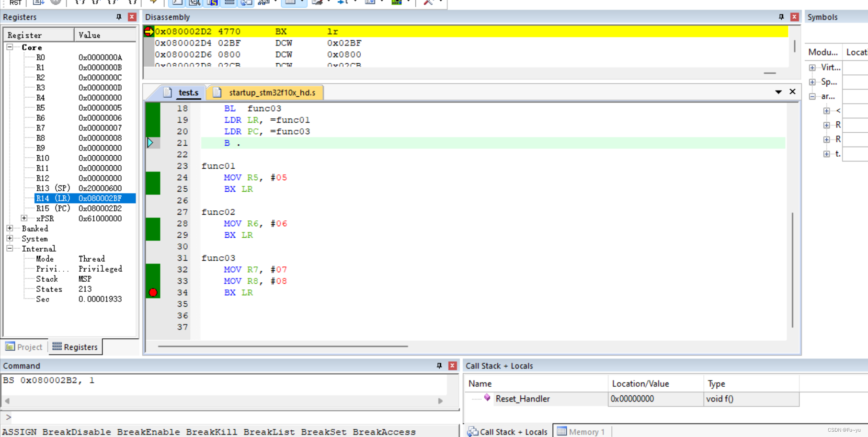Collapse the ar... node in Symbols

click(x=812, y=96)
